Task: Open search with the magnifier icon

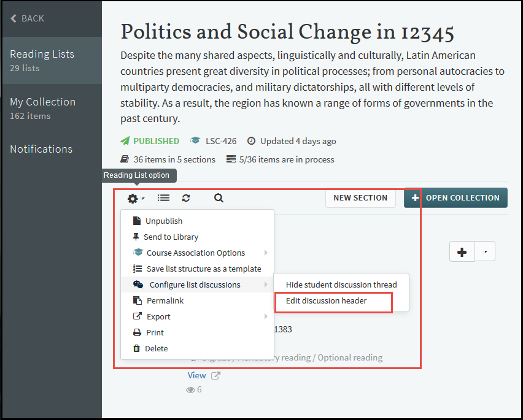Action: pos(219,198)
